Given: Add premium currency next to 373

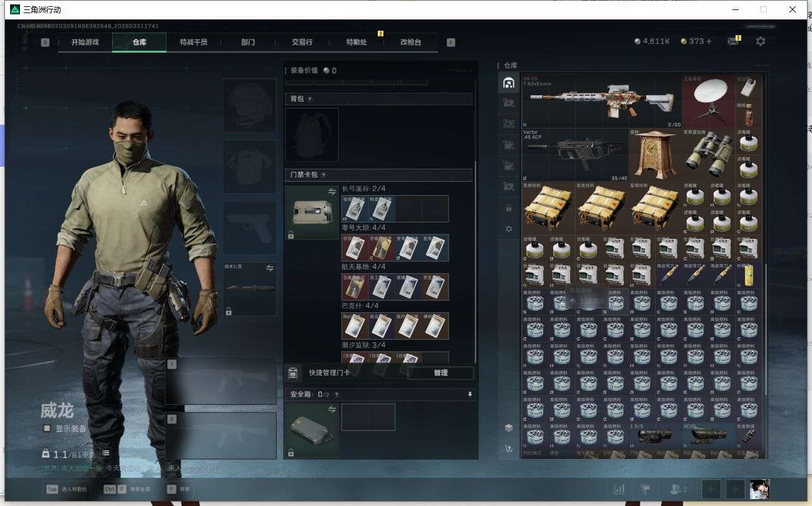Looking at the screenshot, I should [x=709, y=41].
